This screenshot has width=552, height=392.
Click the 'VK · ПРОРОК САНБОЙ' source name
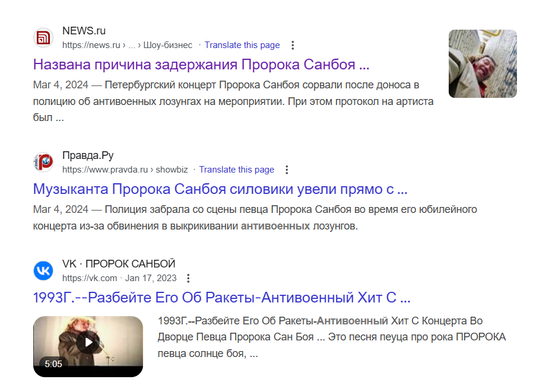click(x=119, y=264)
